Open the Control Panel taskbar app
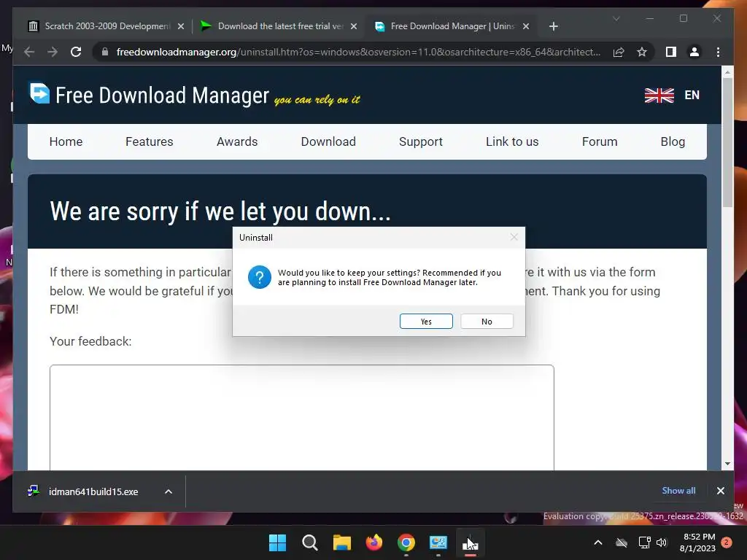Viewport: 747px width, 560px height. tap(438, 542)
